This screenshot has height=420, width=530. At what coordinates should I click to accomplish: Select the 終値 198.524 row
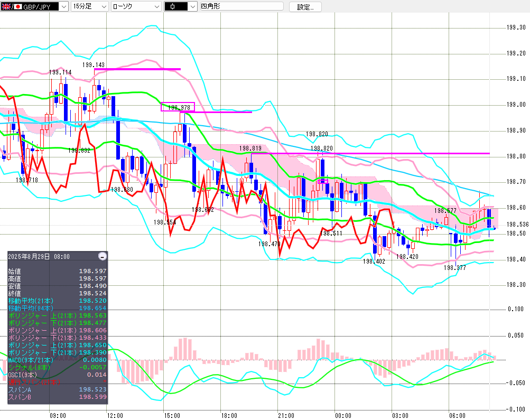(57, 293)
